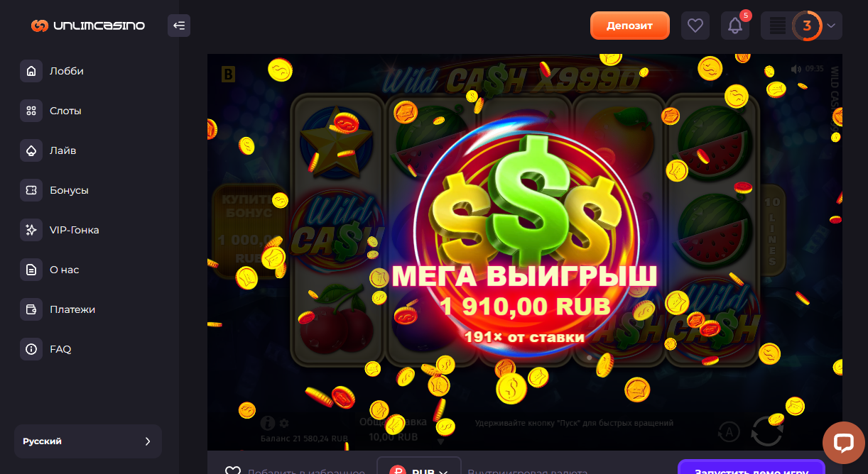The image size is (868, 474).
Task: Open game settings gear icon
Action: [x=284, y=423]
